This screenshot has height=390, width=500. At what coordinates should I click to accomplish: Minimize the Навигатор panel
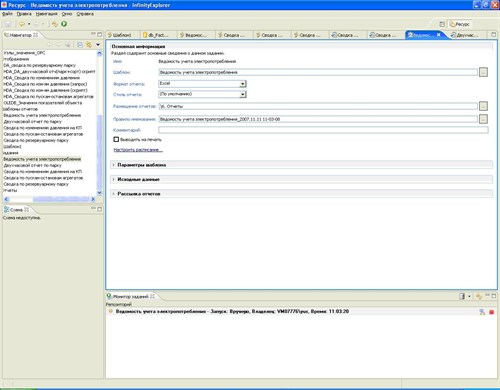93,34
